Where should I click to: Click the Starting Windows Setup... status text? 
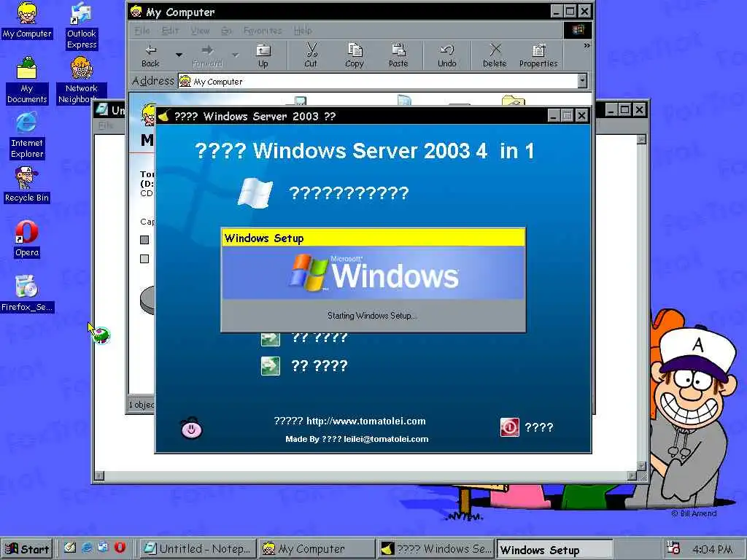(371, 315)
